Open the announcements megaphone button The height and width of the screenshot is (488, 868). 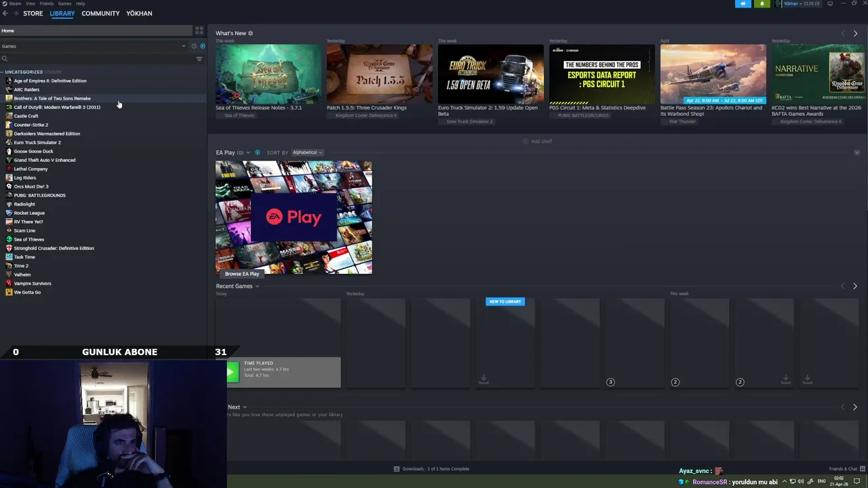(743, 4)
